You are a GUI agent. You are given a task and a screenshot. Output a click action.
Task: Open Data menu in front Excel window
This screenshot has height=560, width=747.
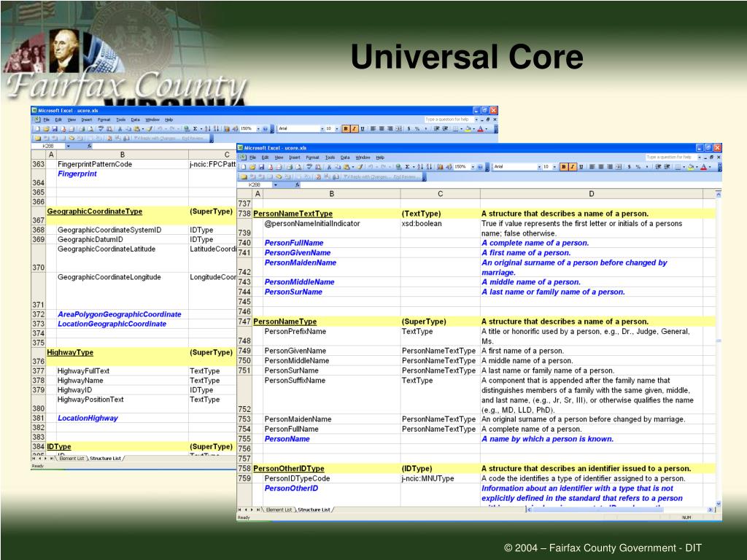coord(345,157)
